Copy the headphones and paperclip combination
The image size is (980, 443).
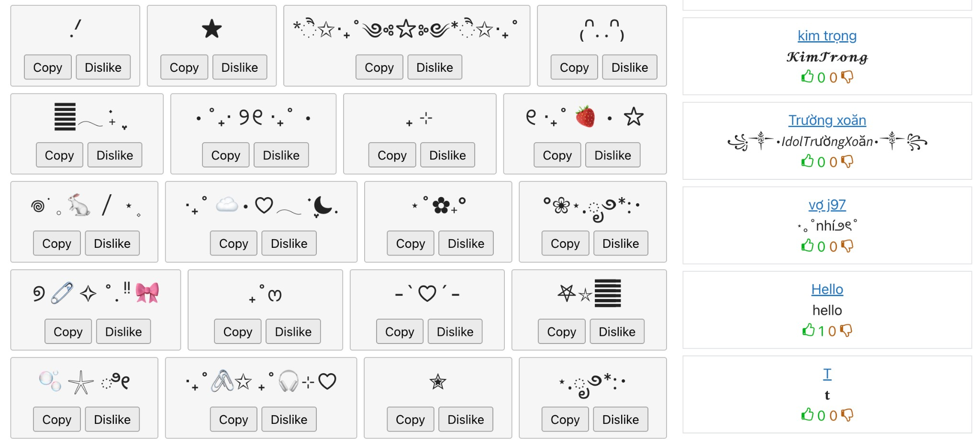pyautogui.click(x=234, y=420)
